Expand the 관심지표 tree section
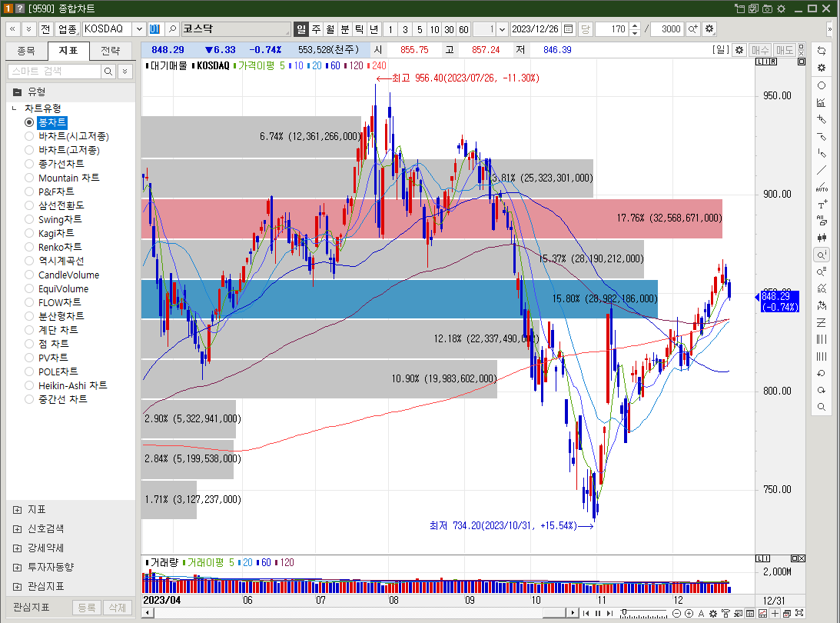Viewport: 840px width, 623px height. click(17, 587)
